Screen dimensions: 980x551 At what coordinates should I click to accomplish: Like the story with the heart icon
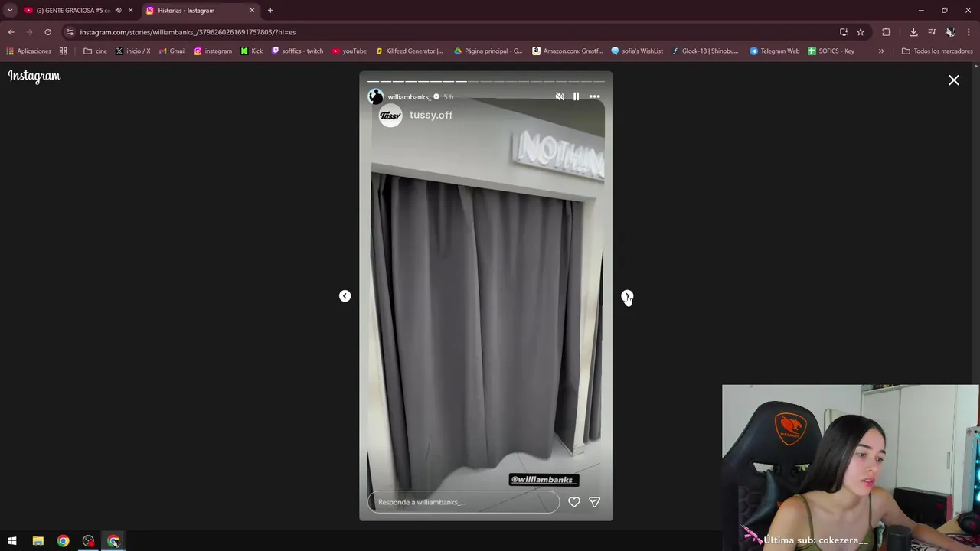[x=574, y=502]
